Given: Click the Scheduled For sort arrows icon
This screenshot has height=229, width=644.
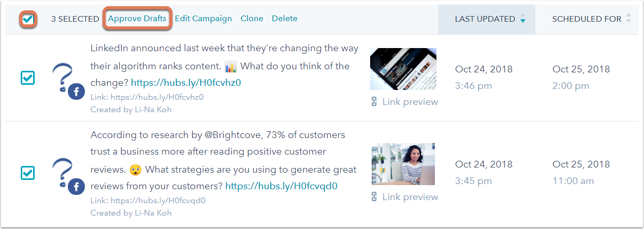Looking at the screenshot, I should (628, 19).
